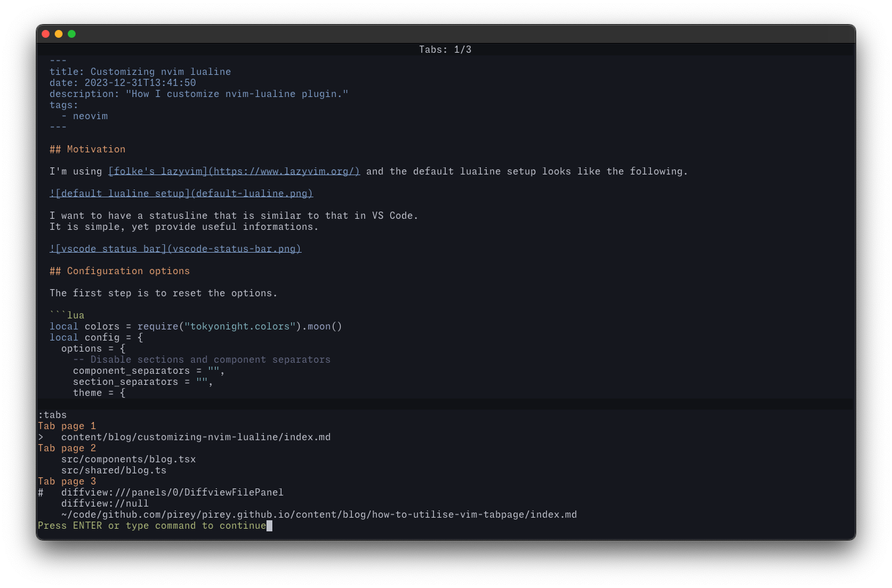892x588 pixels.
Task: Click the "```lua" code fence line
Action: point(67,315)
